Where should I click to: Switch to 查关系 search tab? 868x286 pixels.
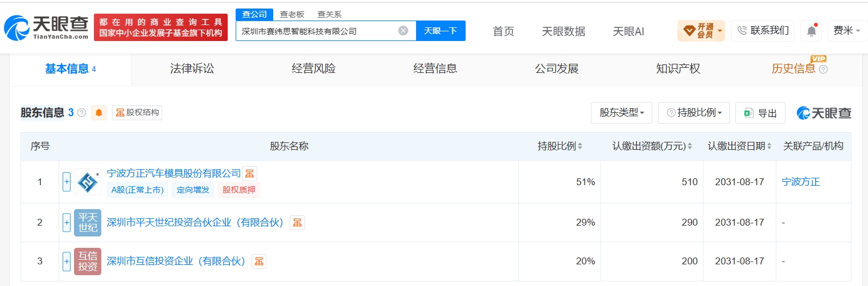(x=330, y=15)
